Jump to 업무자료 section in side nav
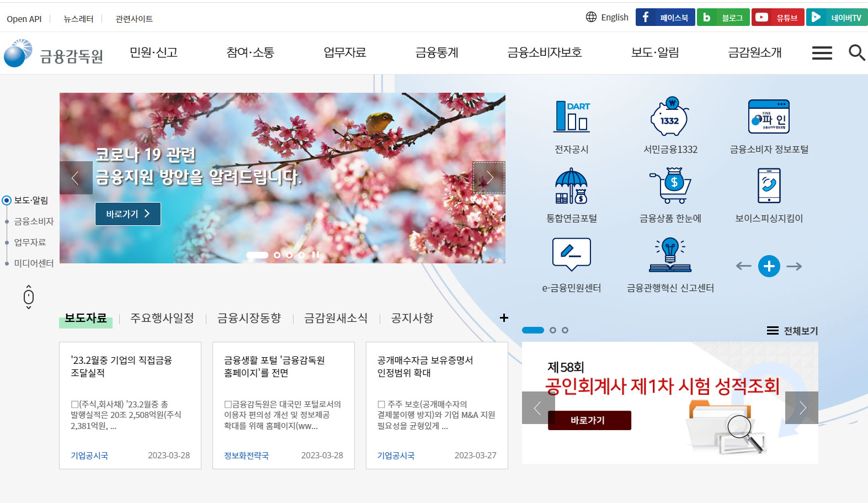The image size is (868, 503). pos(30,242)
